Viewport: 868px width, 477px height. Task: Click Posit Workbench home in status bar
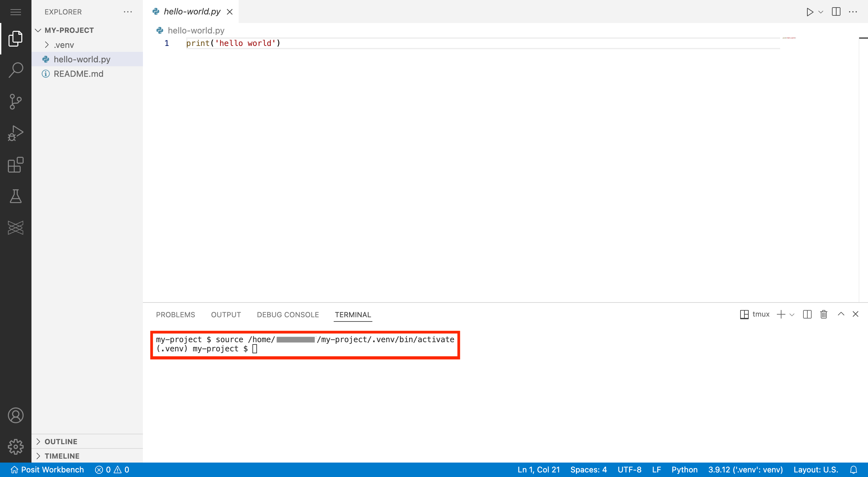point(47,470)
